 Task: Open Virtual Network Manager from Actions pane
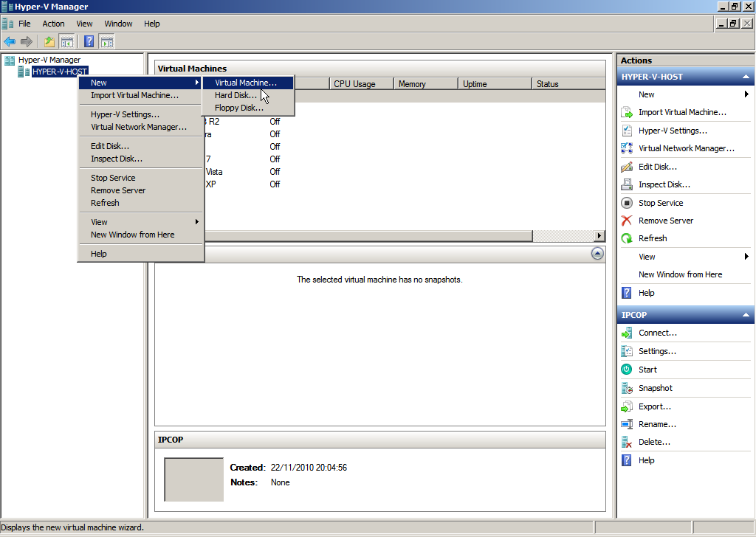686,148
